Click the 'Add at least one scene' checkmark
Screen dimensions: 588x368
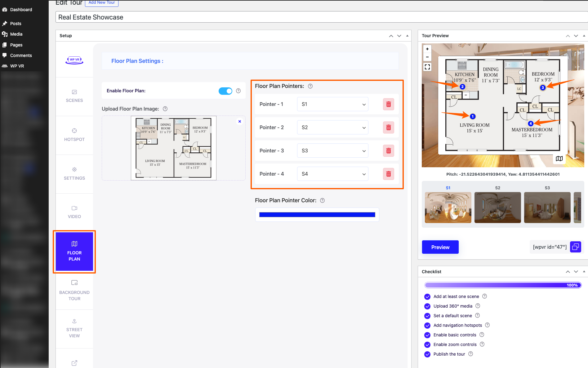(427, 296)
